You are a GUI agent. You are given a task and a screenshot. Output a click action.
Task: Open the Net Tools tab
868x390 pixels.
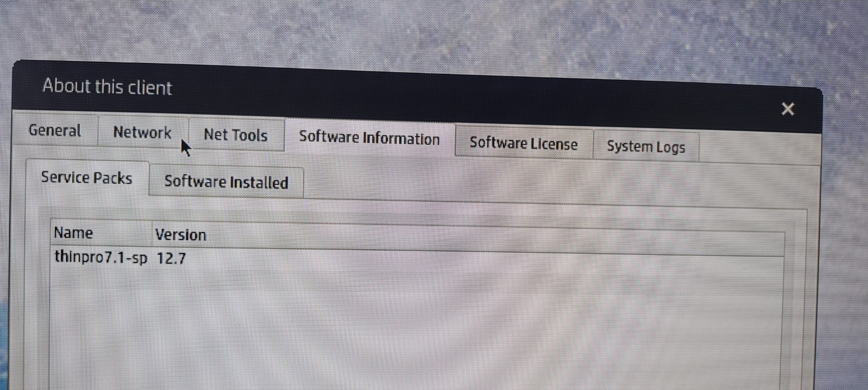(x=236, y=135)
